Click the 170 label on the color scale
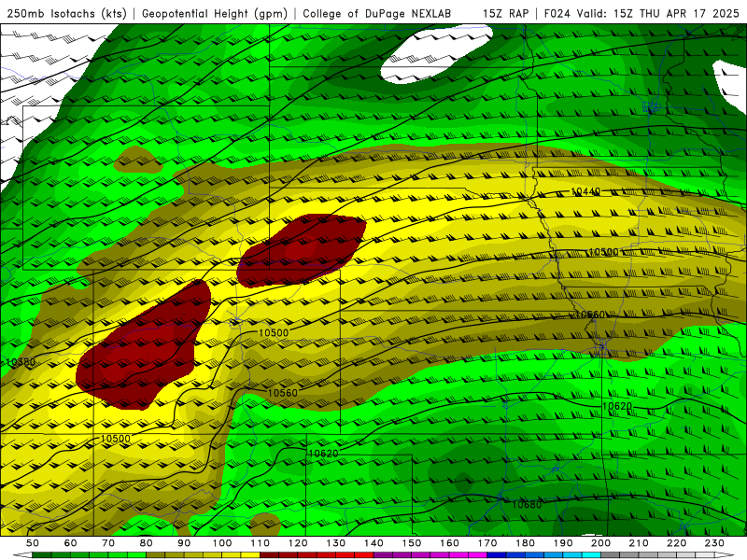This screenshot has width=747, height=560. 487,543
